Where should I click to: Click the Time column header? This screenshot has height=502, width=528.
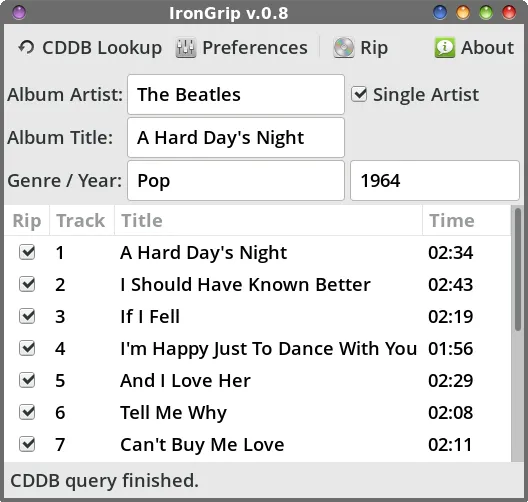pos(466,221)
